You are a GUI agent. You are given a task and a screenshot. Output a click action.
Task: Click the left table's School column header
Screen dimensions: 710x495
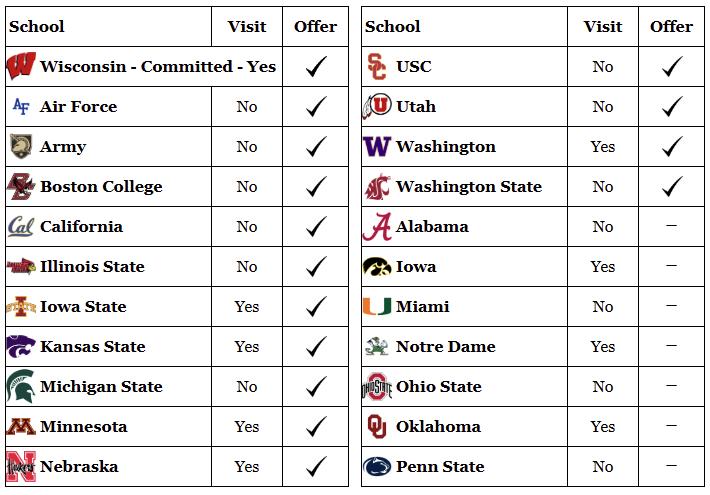[36, 27]
